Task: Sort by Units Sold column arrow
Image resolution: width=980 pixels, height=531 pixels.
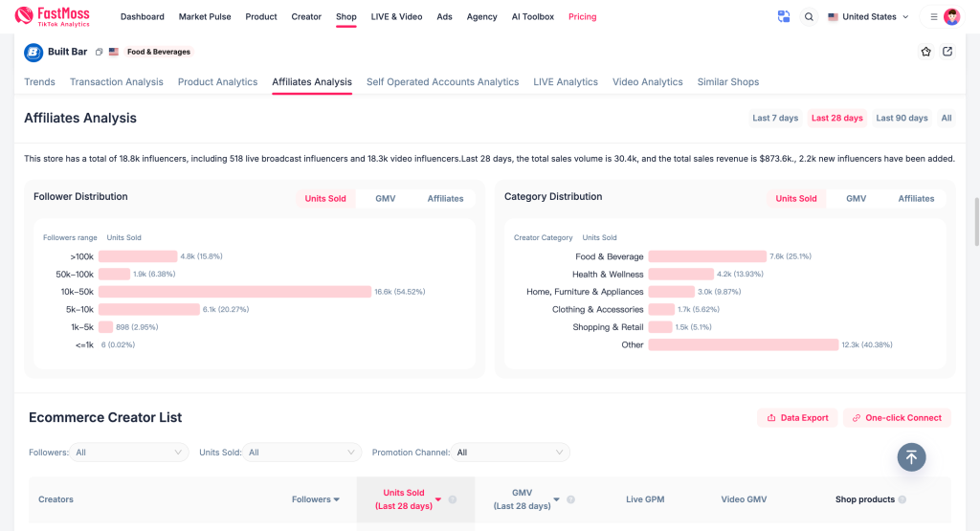Action: [438, 499]
